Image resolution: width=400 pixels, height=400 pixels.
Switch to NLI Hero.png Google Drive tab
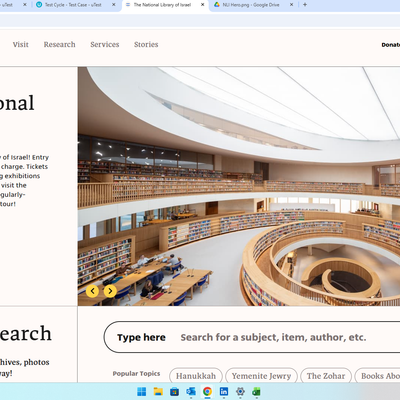tap(251, 5)
